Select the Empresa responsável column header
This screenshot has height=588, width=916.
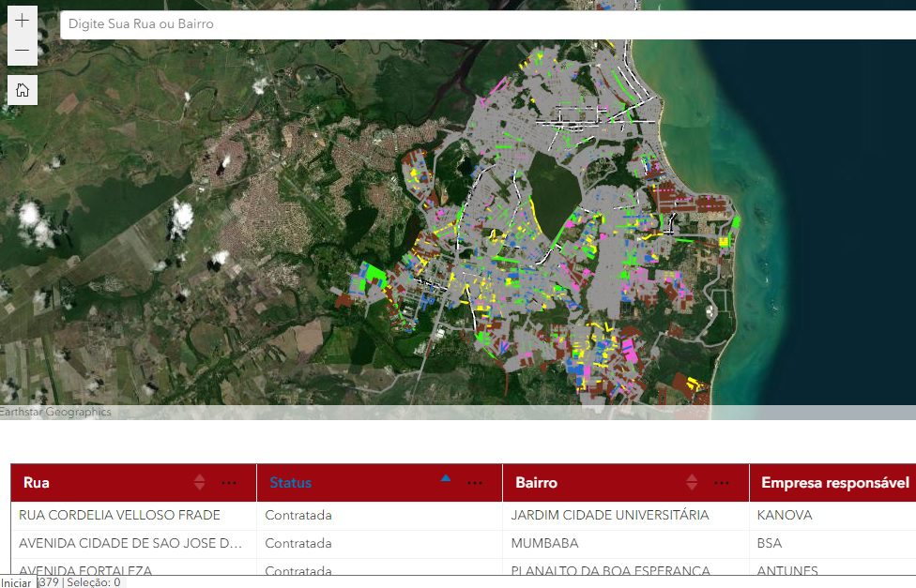[832, 483]
